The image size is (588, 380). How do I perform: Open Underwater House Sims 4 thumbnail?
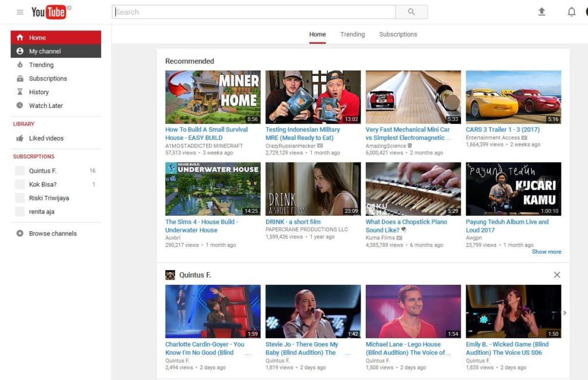click(x=212, y=189)
